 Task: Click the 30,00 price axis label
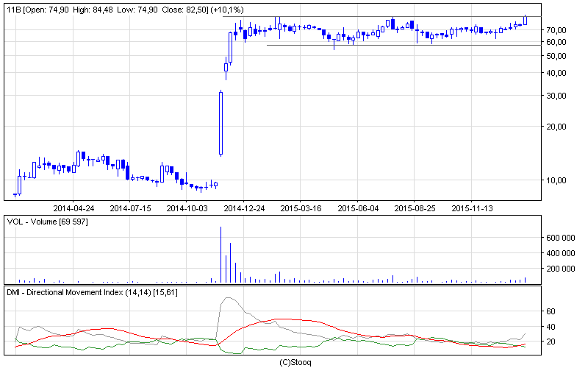tap(556, 96)
